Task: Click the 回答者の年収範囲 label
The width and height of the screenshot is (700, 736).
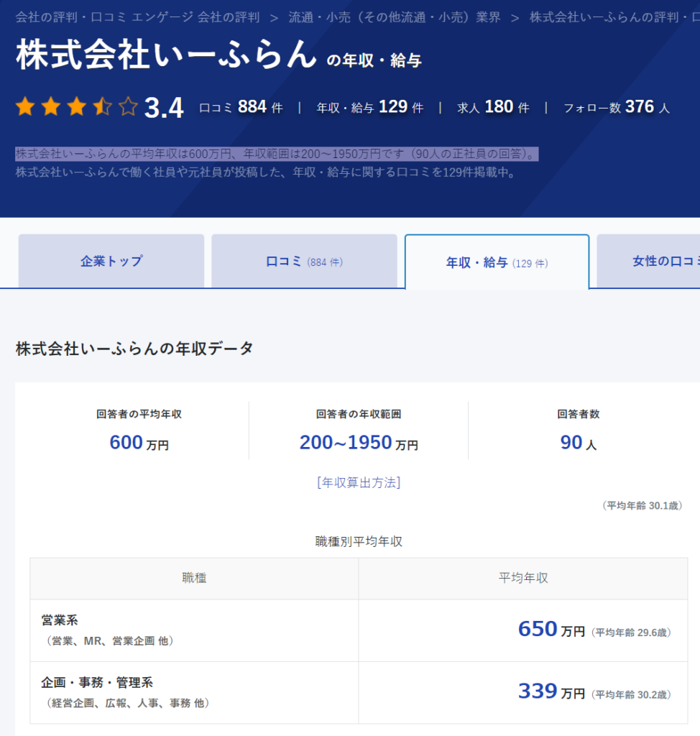Action: 359,414
